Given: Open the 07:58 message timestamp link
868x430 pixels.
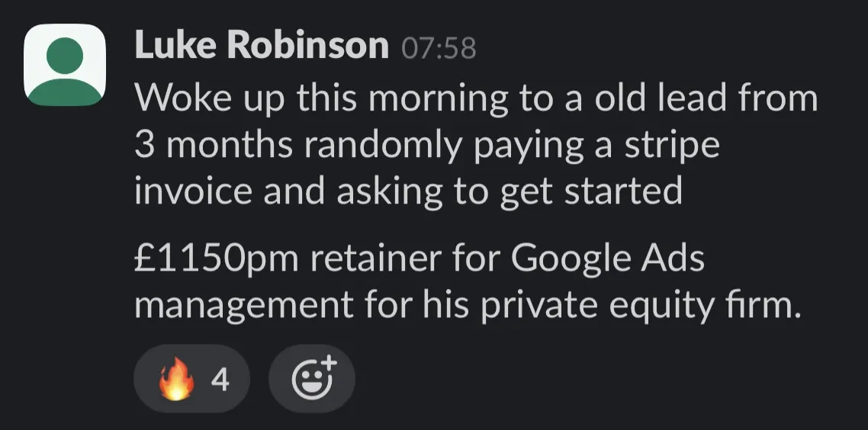Looking at the screenshot, I should [439, 49].
